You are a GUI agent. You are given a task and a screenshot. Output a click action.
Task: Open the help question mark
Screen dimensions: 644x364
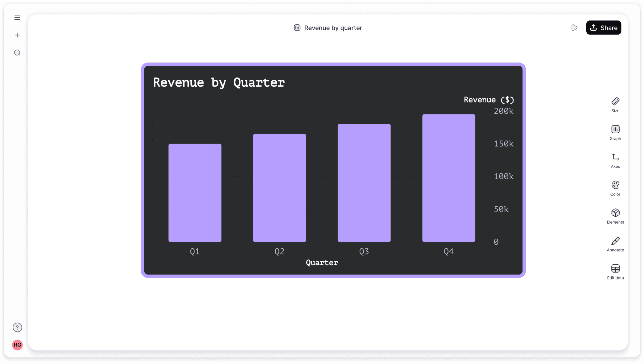(x=17, y=327)
